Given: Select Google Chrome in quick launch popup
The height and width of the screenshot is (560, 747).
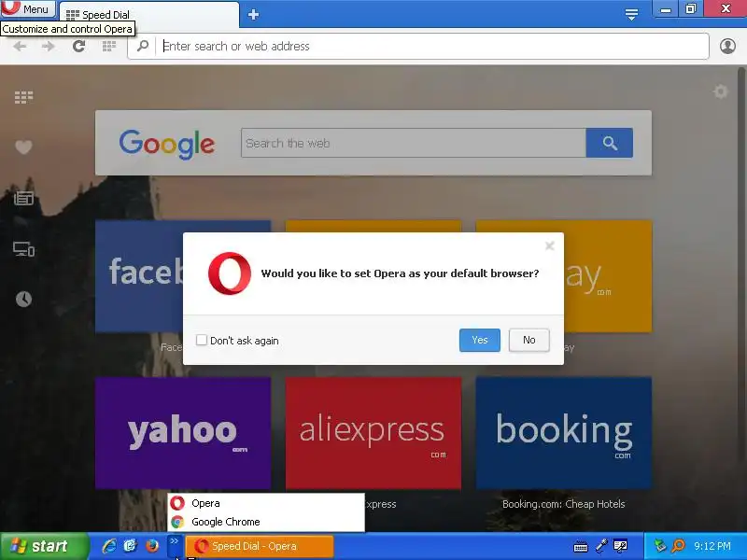Looking at the screenshot, I should point(266,522).
